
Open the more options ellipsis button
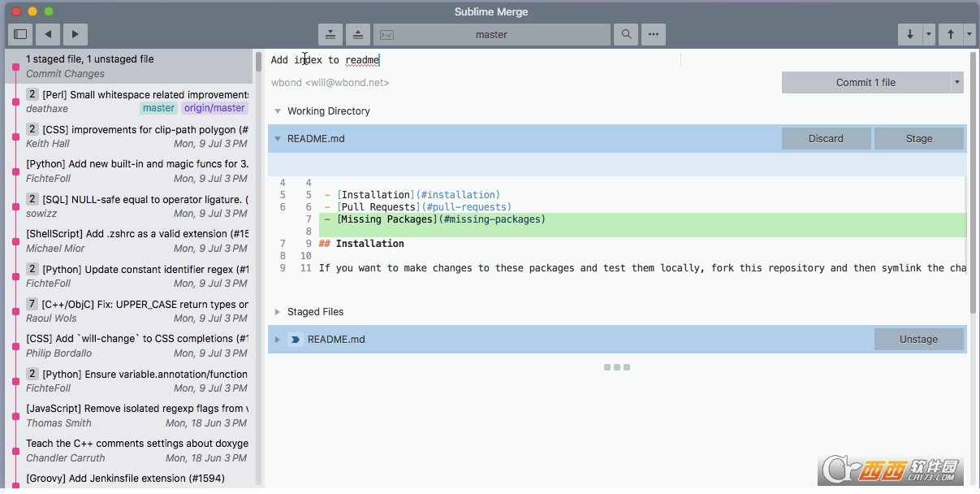click(654, 34)
